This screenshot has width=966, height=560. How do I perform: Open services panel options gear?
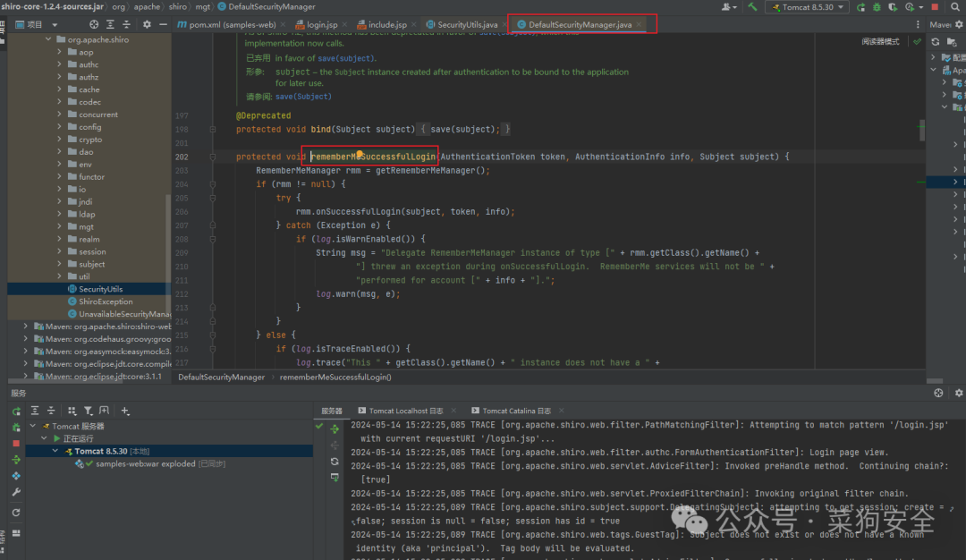959,393
